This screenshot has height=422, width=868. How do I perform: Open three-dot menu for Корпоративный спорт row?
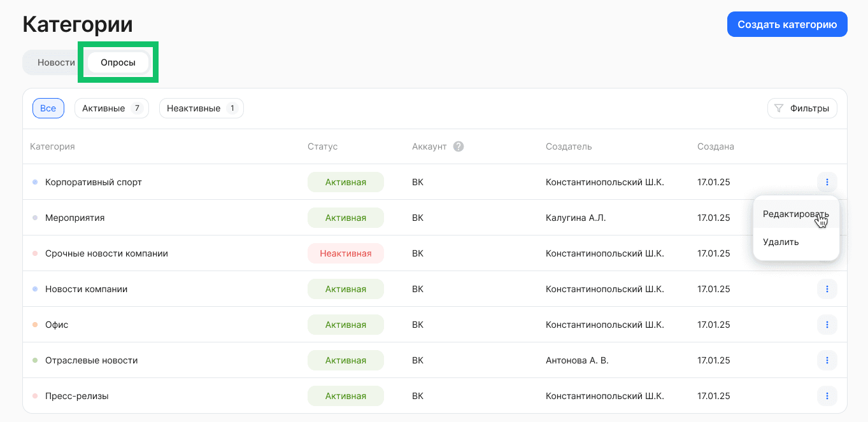tap(827, 182)
